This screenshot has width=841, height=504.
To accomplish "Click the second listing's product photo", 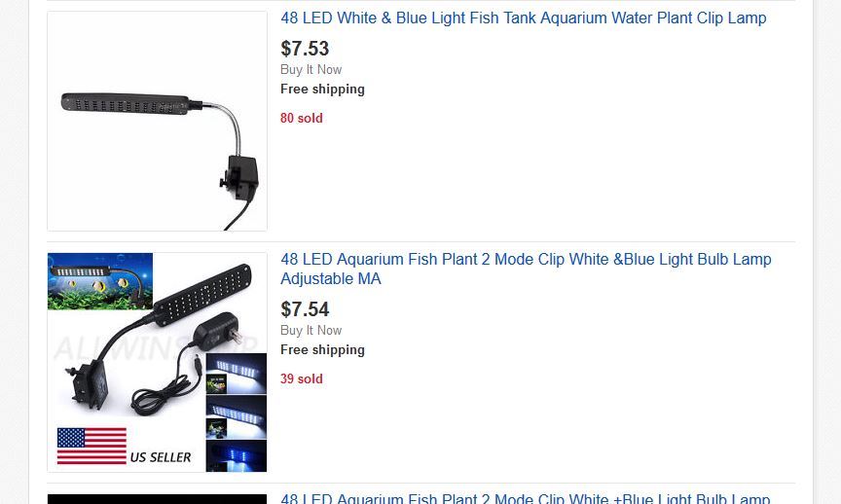I will click(x=157, y=362).
